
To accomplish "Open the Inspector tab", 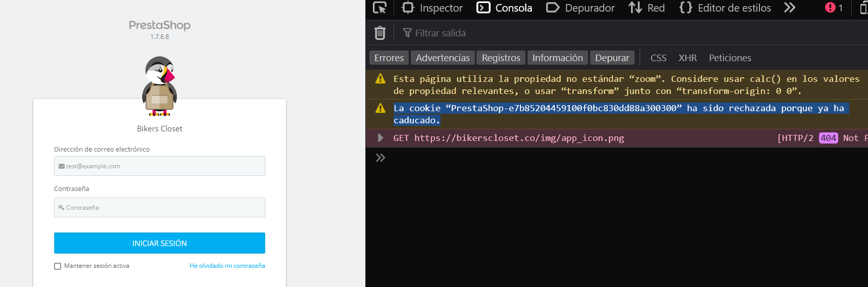I will tap(432, 8).
